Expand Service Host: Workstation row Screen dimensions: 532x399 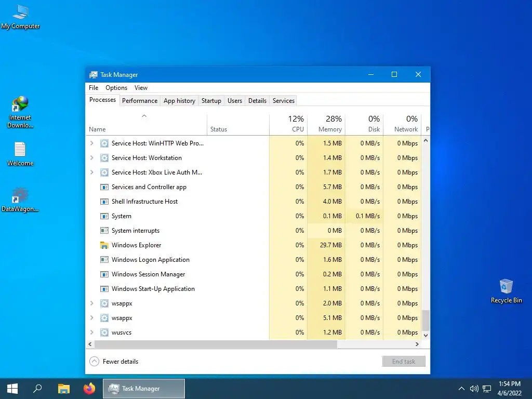tap(91, 158)
